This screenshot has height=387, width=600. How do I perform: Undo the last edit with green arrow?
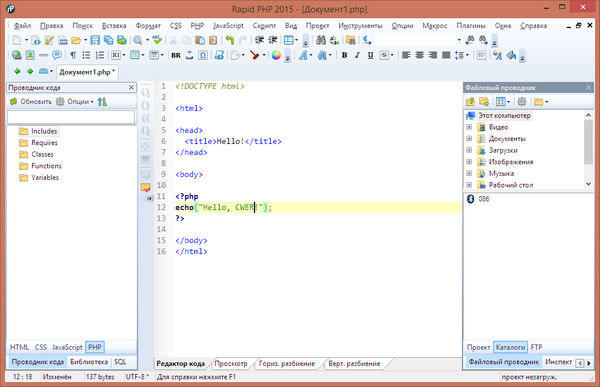click(230, 40)
